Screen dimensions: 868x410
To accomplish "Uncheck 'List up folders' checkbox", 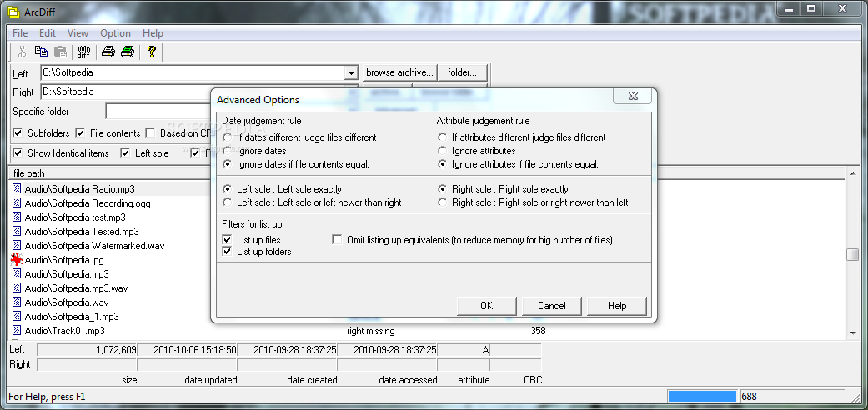I will click(227, 251).
